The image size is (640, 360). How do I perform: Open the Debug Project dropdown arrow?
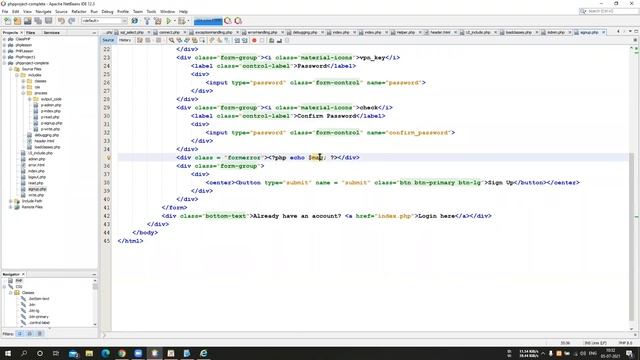[188, 21]
